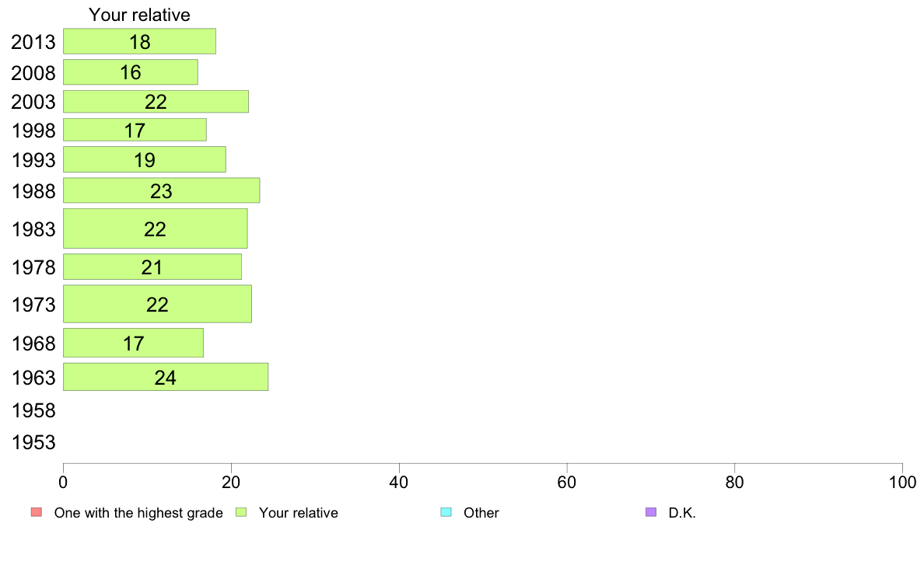Select the 1983 bar showing 22
The image size is (924, 572).
[x=156, y=228]
